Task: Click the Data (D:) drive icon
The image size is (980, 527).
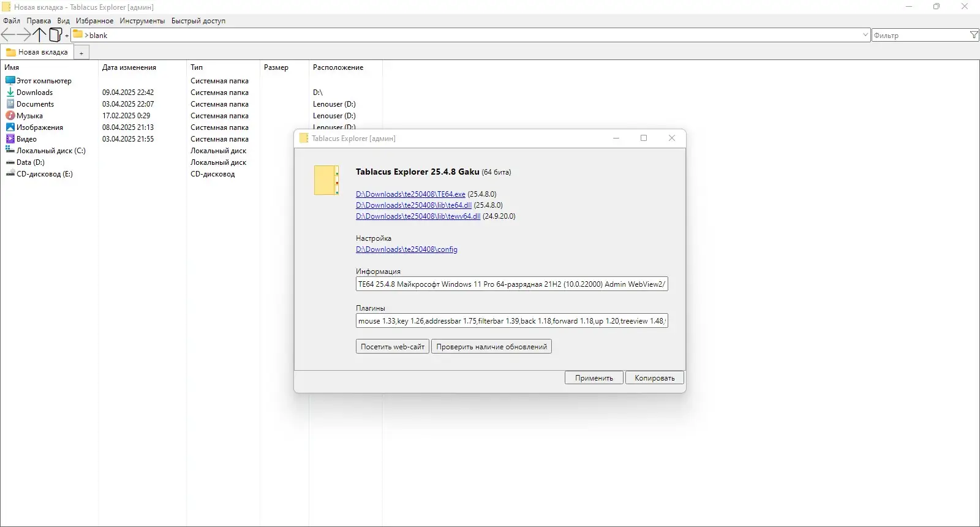Action: (x=10, y=162)
